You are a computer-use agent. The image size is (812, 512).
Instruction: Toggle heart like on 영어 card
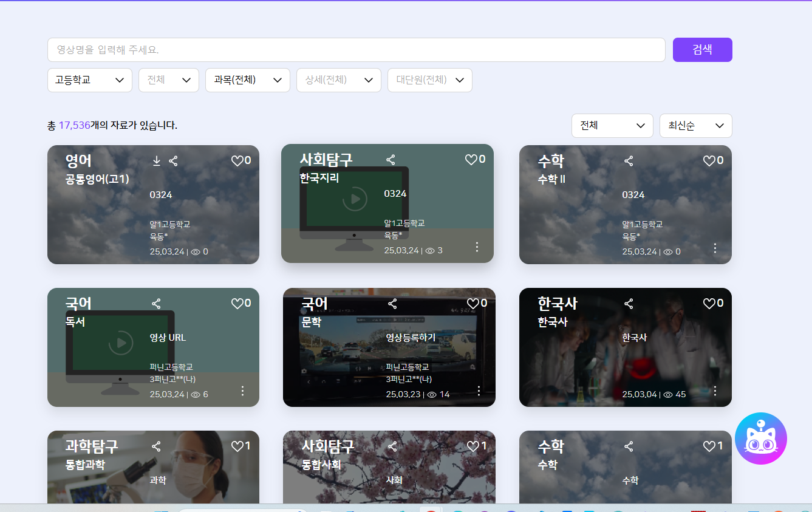237,161
